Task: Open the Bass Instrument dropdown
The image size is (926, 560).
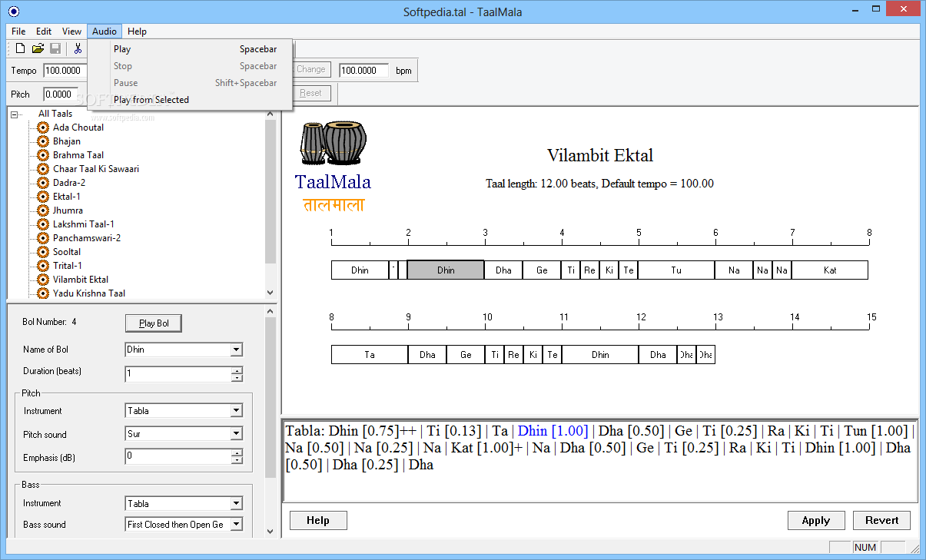Action: click(x=236, y=504)
